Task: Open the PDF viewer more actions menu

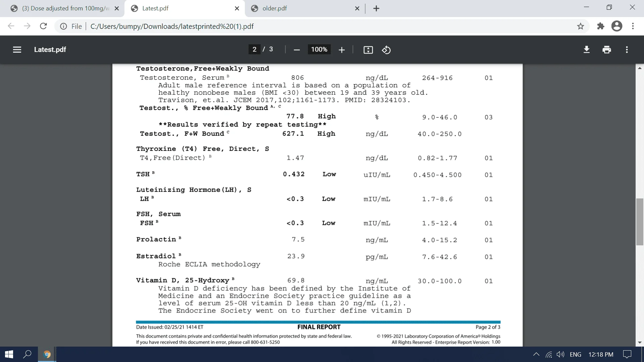Action: pos(627,50)
